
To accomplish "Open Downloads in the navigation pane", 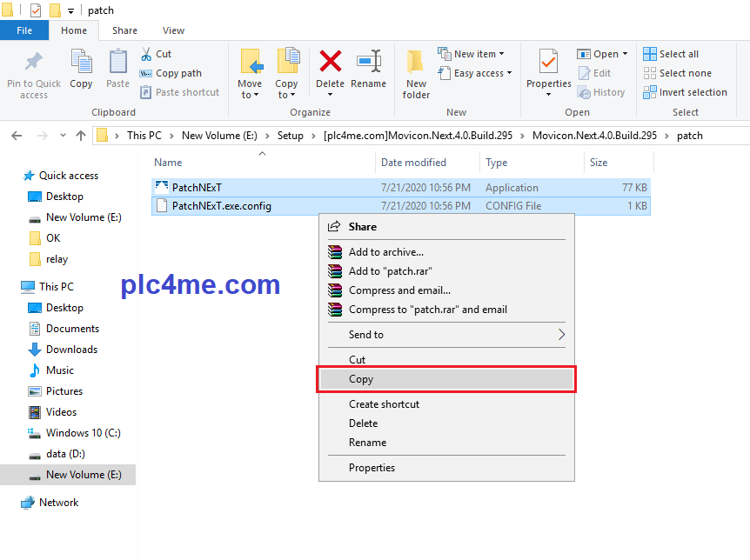I will click(x=71, y=350).
